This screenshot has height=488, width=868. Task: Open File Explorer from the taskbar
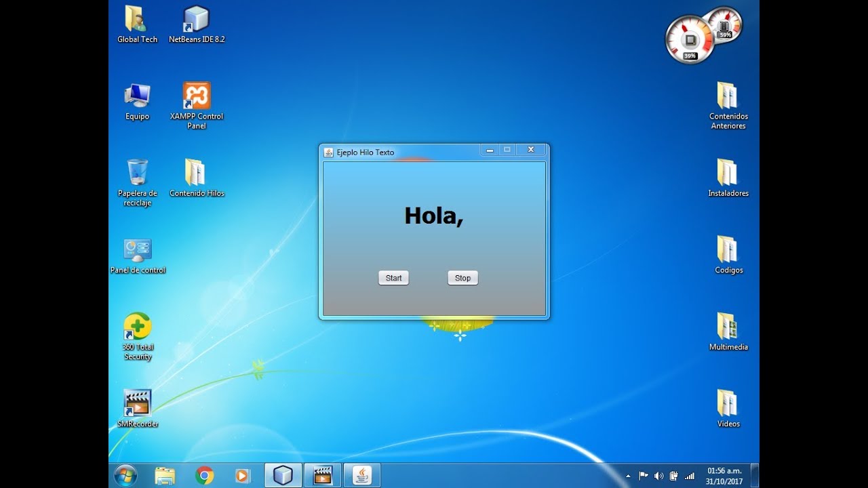click(x=165, y=476)
